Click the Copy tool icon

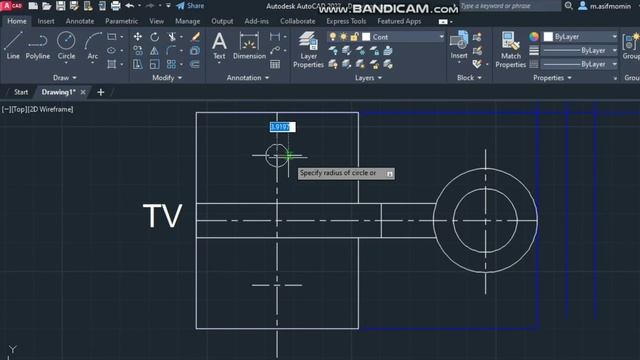pos(138,51)
